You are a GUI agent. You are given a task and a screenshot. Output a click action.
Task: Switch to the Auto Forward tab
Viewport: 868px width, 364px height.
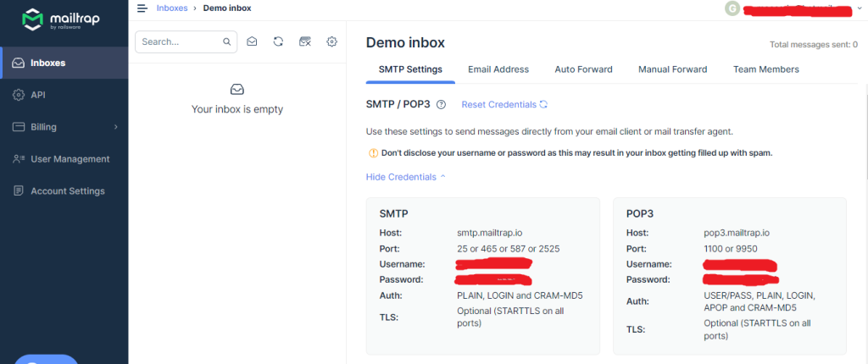tap(583, 69)
